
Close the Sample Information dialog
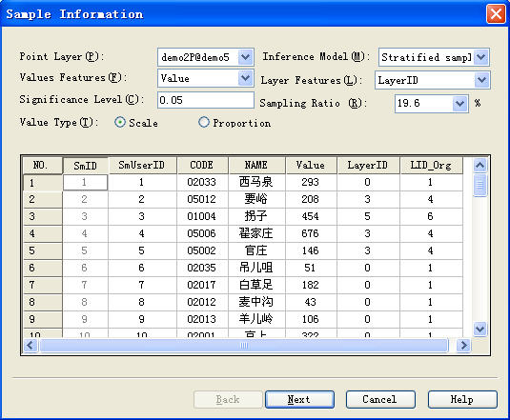[496, 14]
